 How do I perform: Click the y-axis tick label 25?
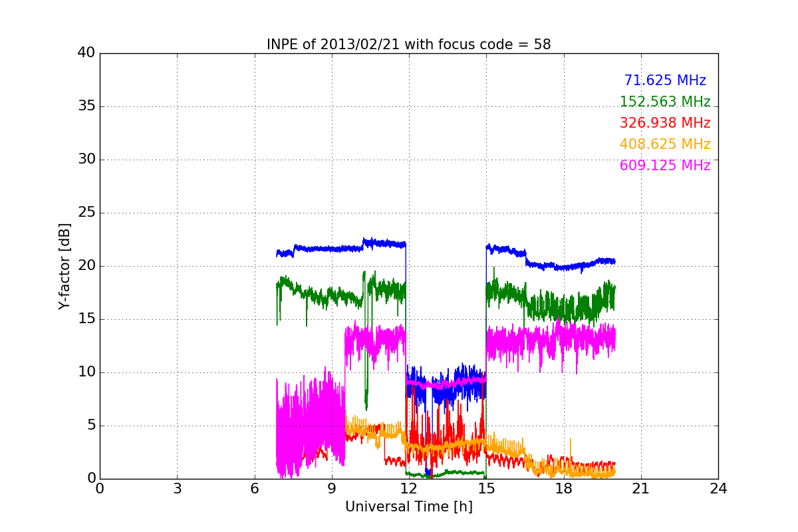(86, 213)
